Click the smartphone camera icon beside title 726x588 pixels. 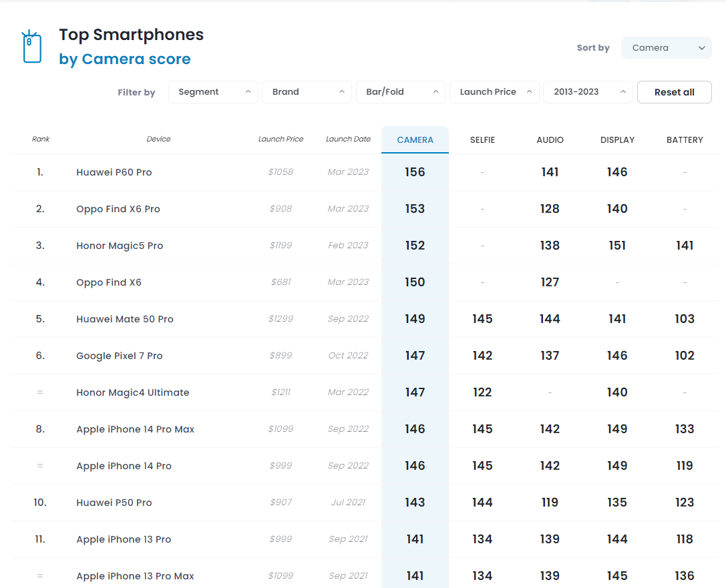pyautogui.click(x=31, y=47)
